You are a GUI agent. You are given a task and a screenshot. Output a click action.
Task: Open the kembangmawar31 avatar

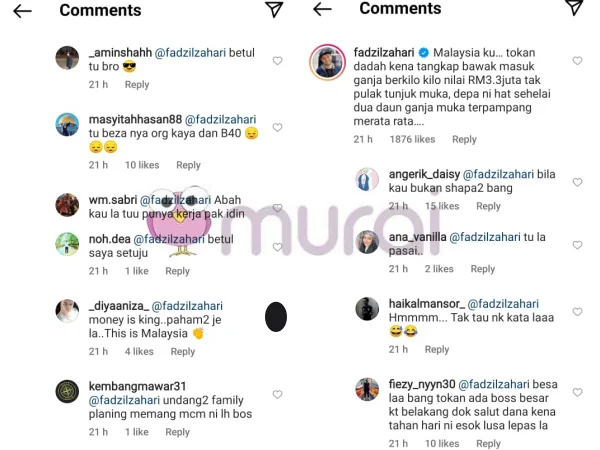[67, 391]
